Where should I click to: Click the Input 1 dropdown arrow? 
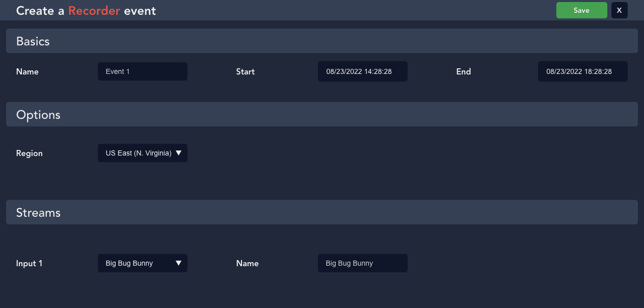[x=179, y=263]
